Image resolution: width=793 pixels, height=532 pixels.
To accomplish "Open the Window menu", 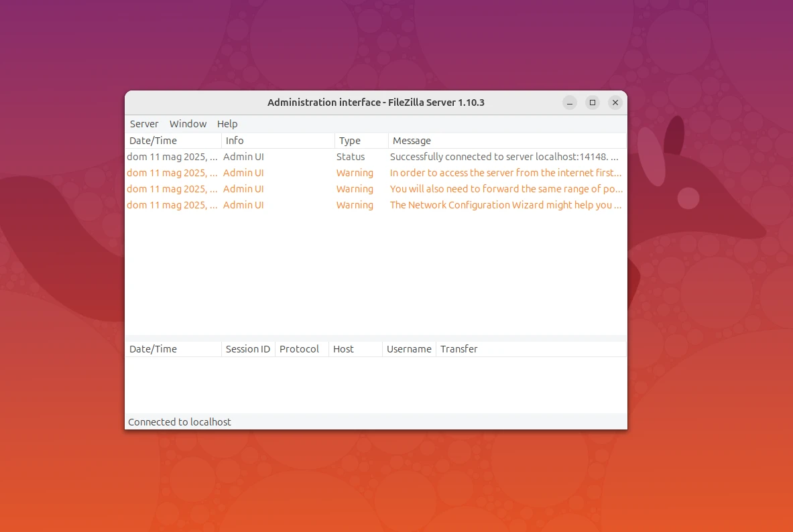I will pos(188,124).
